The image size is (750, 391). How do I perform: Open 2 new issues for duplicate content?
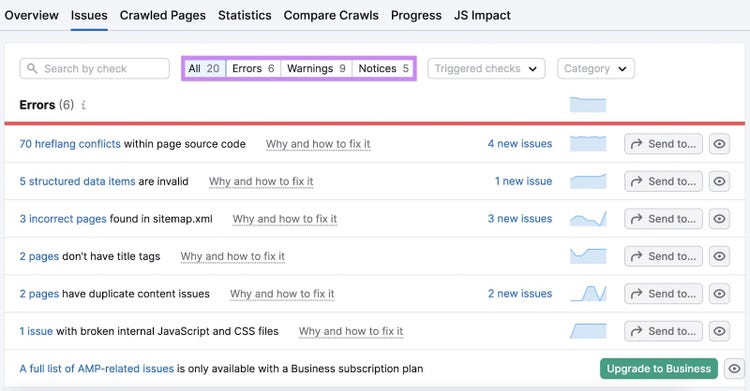tap(520, 294)
